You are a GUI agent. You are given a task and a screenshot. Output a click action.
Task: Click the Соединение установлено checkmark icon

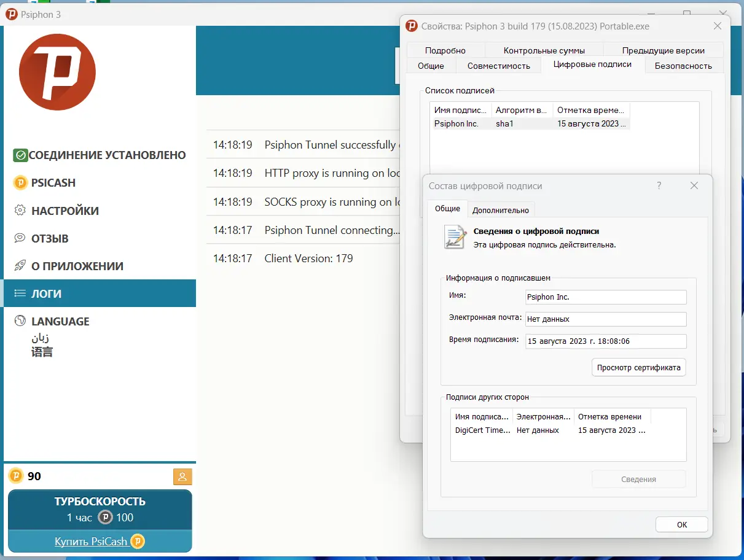click(21, 155)
